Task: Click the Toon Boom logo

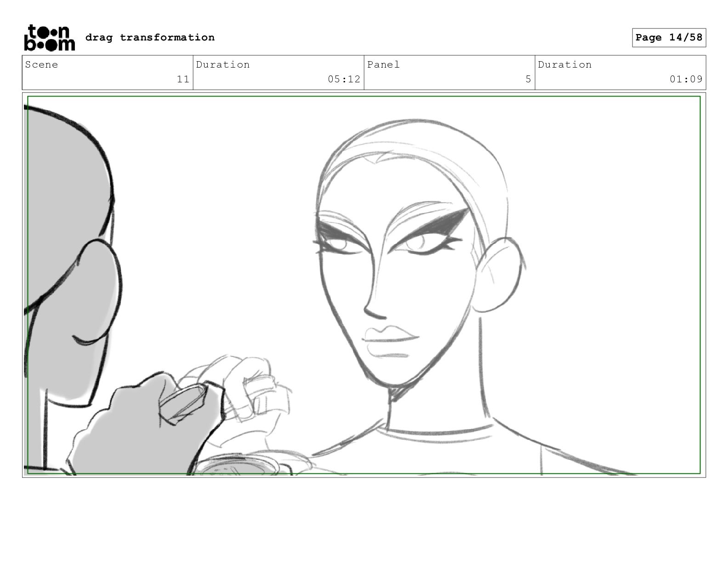Action: (49, 37)
